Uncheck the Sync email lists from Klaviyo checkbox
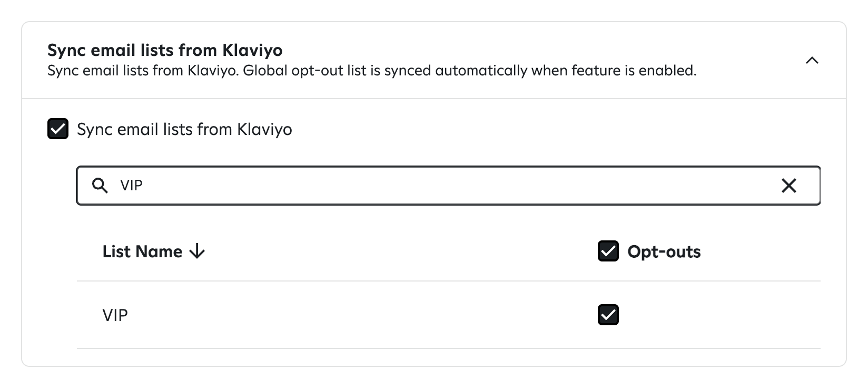Viewport: 868px width, 388px height. point(58,129)
